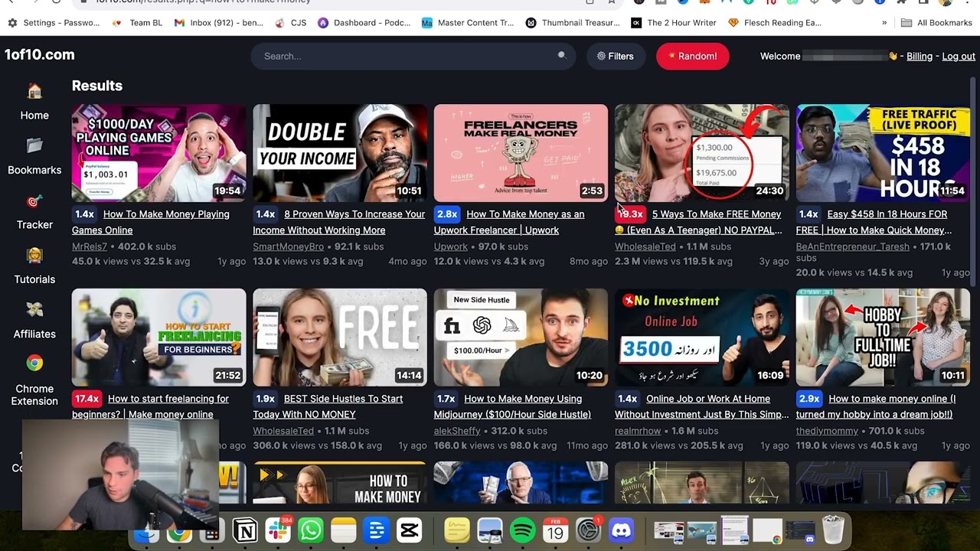980x551 pixels.
Task: Open Calendar showing Feb 19
Action: (556, 530)
